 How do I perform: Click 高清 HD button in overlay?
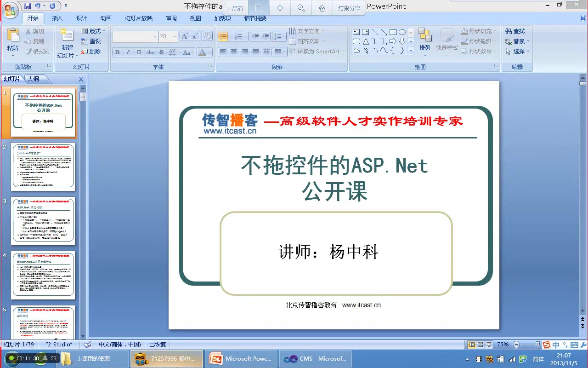click(238, 8)
